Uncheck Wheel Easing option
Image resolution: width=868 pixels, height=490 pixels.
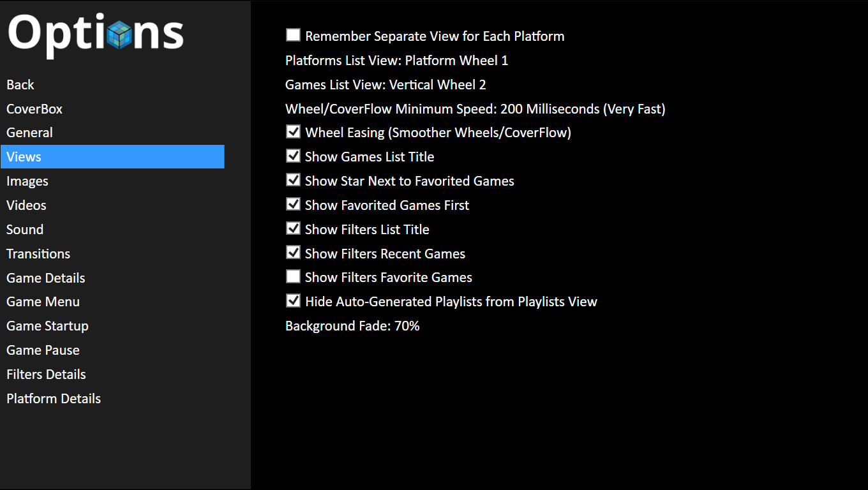tap(293, 132)
